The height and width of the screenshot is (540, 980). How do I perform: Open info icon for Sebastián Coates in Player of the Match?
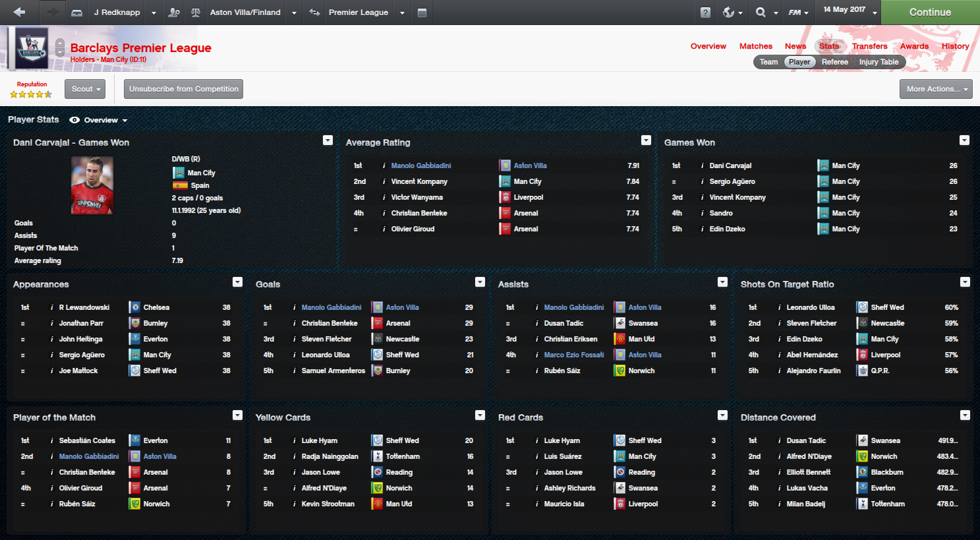click(x=52, y=440)
